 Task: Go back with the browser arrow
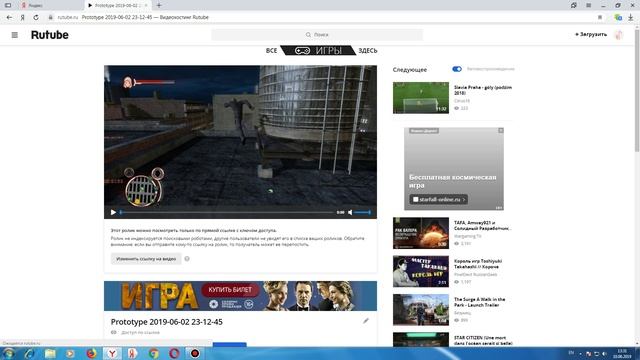pos(9,17)
